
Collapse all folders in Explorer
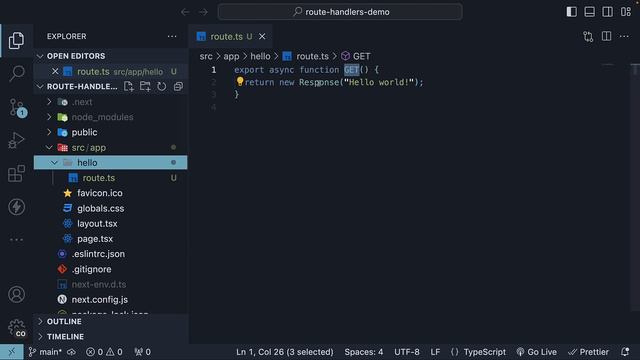pyautogui.click(x=178, y=86)
